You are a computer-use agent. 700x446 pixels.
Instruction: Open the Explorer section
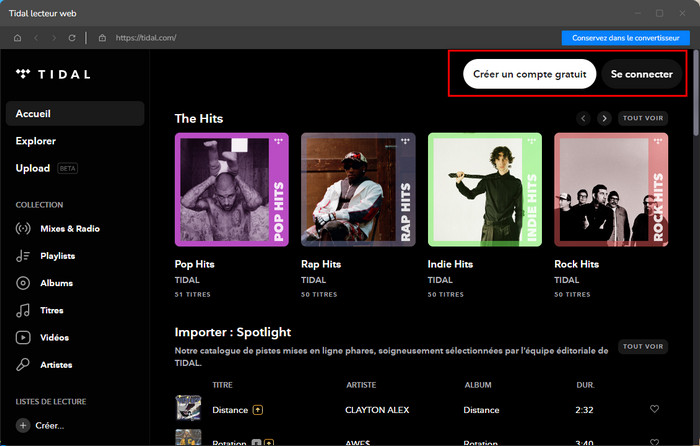point(36,141)
